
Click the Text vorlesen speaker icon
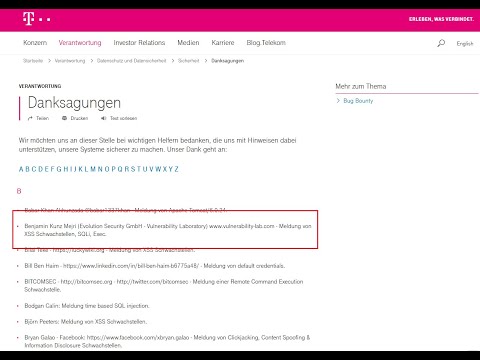tap(104, 118)
